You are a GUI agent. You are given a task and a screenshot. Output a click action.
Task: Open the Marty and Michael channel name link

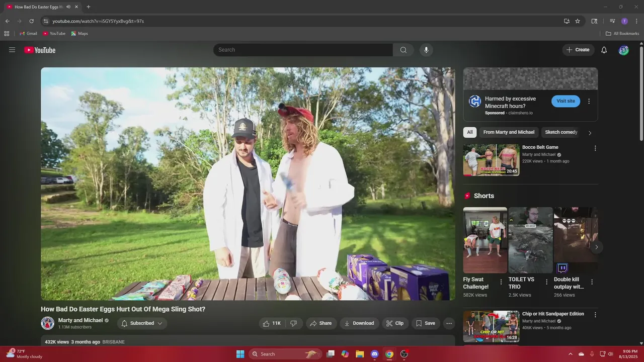pos(80,320)
